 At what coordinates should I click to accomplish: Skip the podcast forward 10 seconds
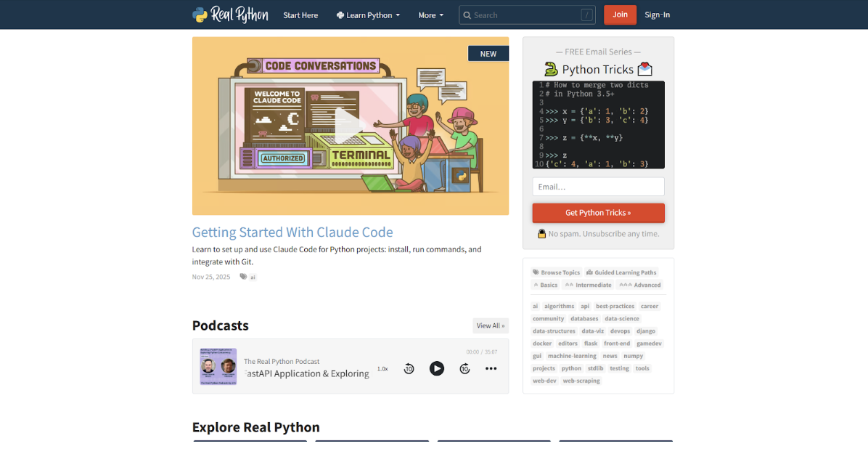coord(464,368)
